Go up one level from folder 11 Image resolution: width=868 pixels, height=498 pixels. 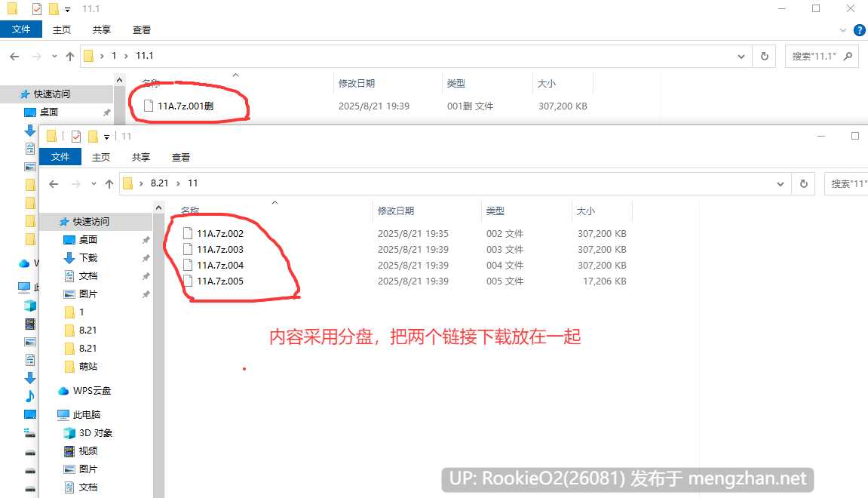pos(109,184)
